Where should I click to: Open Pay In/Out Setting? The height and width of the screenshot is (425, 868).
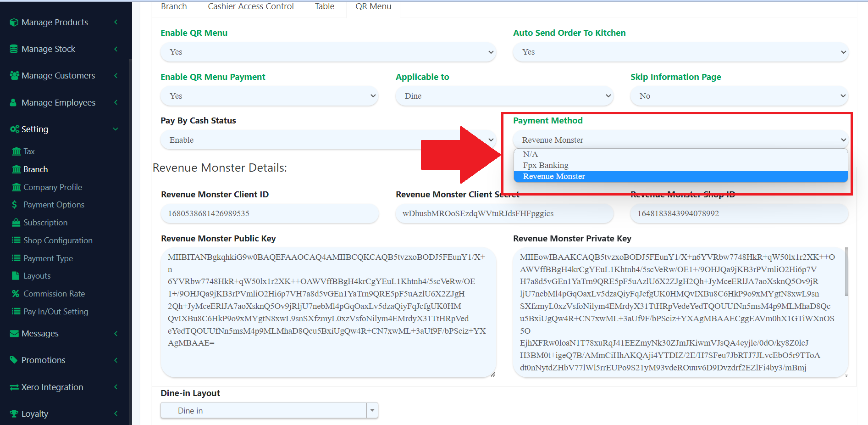tap(56, 311)
